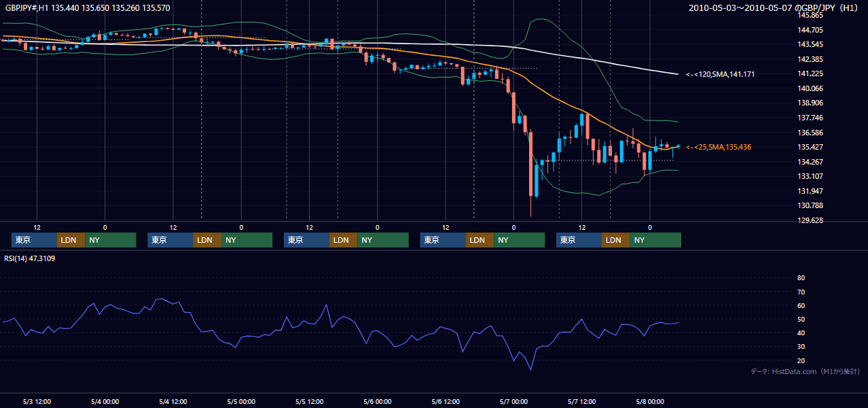Select the 5/8 00:00 date label
868x408 pixels.
click(x=650, y=401)
